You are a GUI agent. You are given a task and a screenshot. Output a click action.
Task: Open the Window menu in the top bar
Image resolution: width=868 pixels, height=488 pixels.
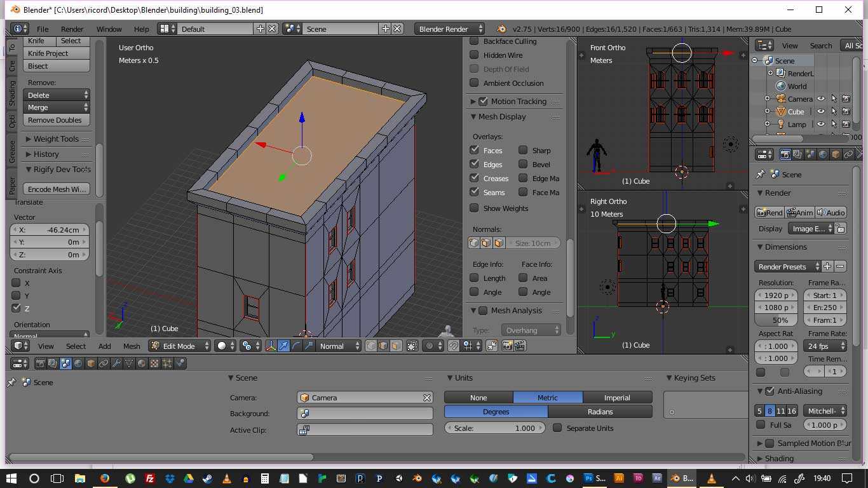109,29
